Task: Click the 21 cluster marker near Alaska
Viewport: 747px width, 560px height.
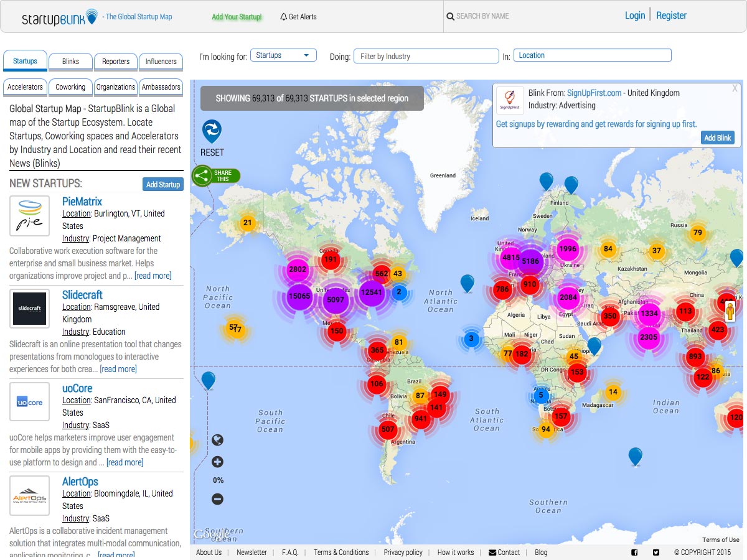Action: [248, 223]
